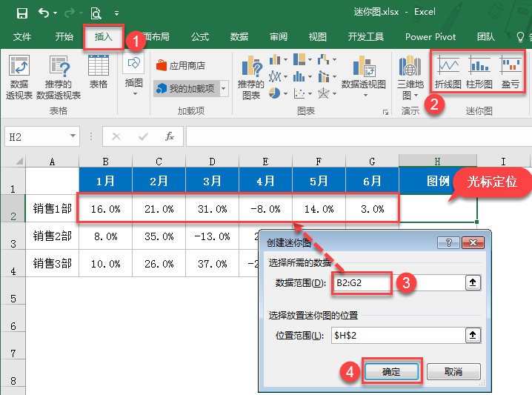
Task: Click the select-all corner triangle
Action: coord(19,161)
